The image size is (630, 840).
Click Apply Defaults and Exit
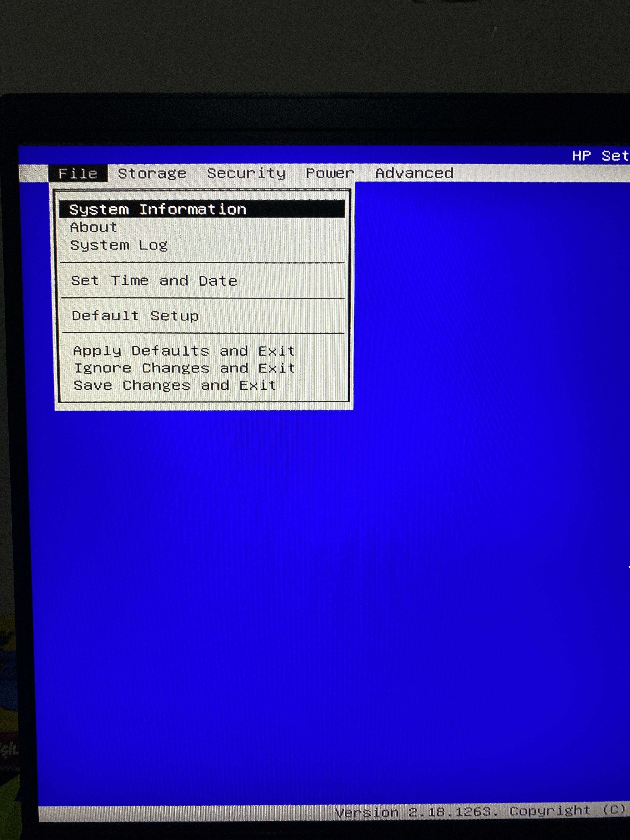tap(184, 350)
